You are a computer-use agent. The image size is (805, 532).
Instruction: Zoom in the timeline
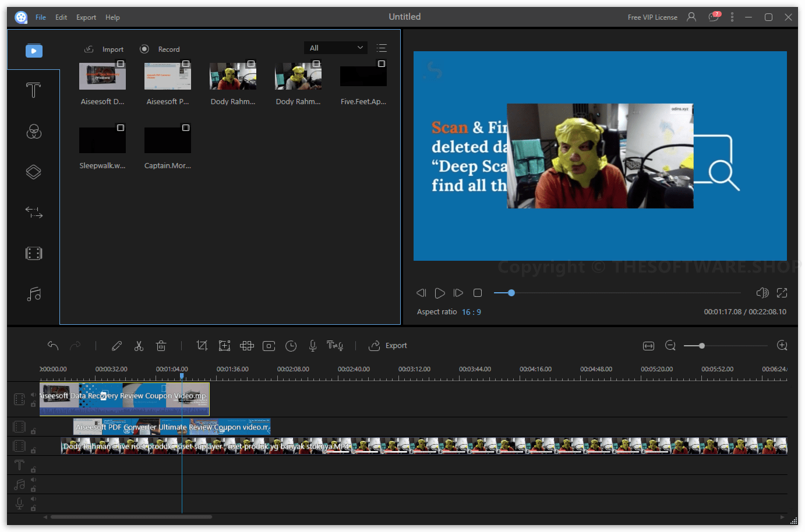(782, 346)
